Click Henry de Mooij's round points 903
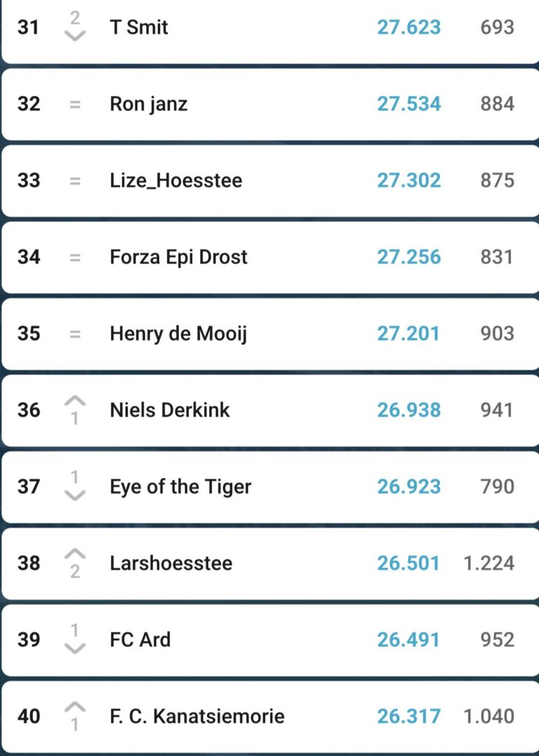The height and width of the screenshot is (756, 539). tap(497, 333)
